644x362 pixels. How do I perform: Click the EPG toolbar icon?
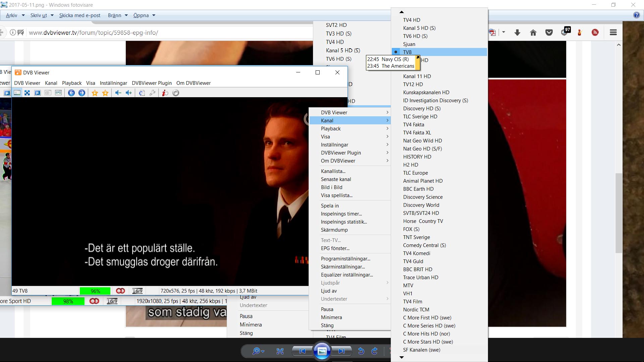pos(58,93)
